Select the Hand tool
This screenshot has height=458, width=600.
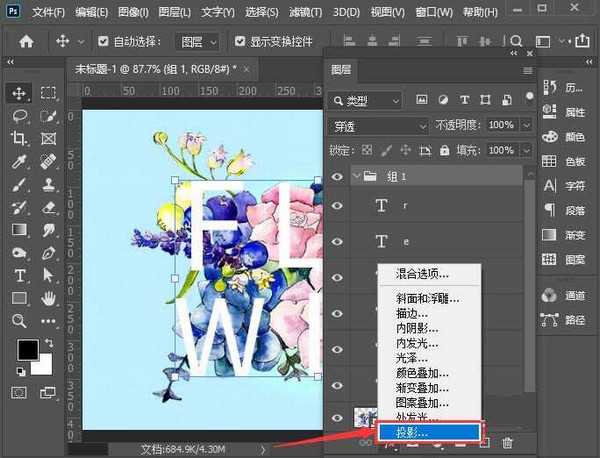click(x=47, y=298)
